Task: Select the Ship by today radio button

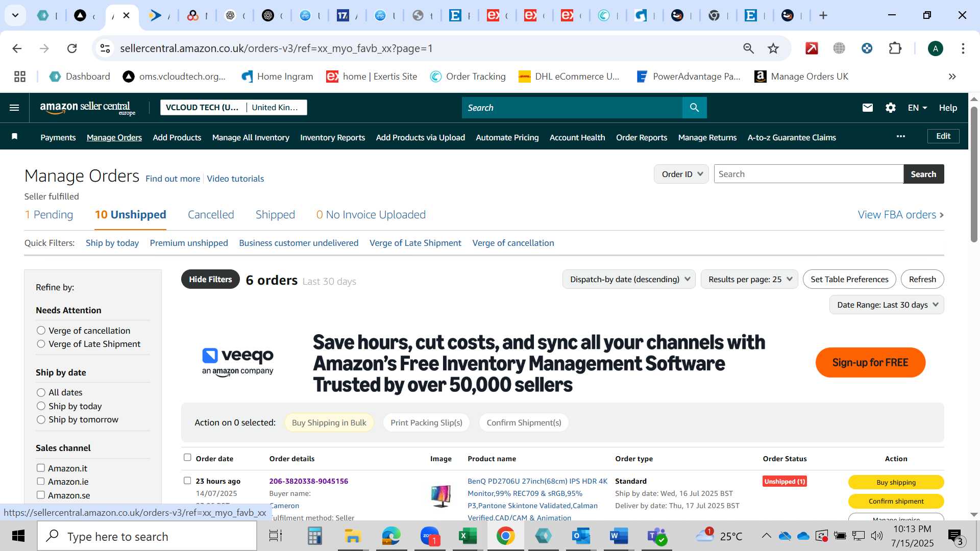Action: pos(41,406)
